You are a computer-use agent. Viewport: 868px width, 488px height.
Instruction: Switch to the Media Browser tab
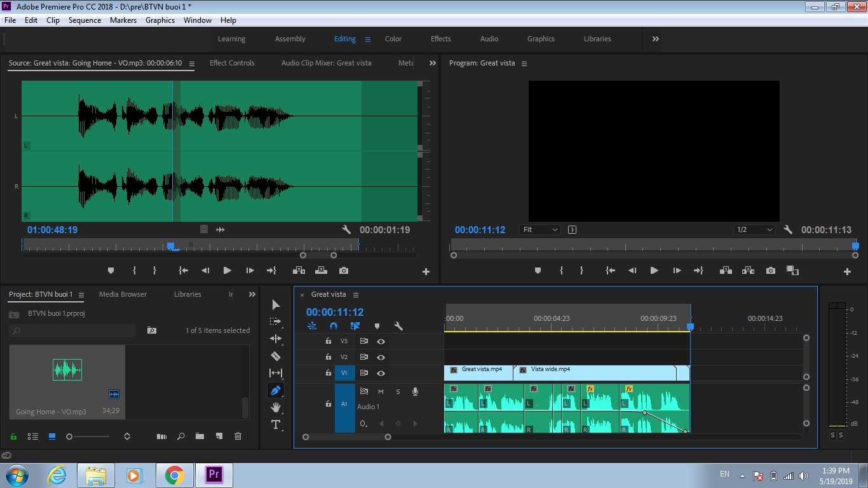pyautogui.click(x=123, y=294)
